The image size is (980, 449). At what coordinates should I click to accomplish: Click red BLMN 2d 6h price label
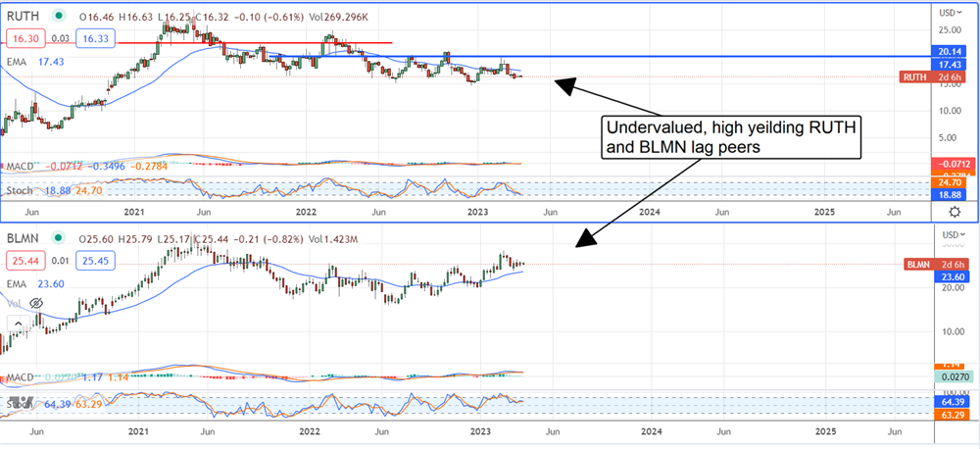click(938, 265)
